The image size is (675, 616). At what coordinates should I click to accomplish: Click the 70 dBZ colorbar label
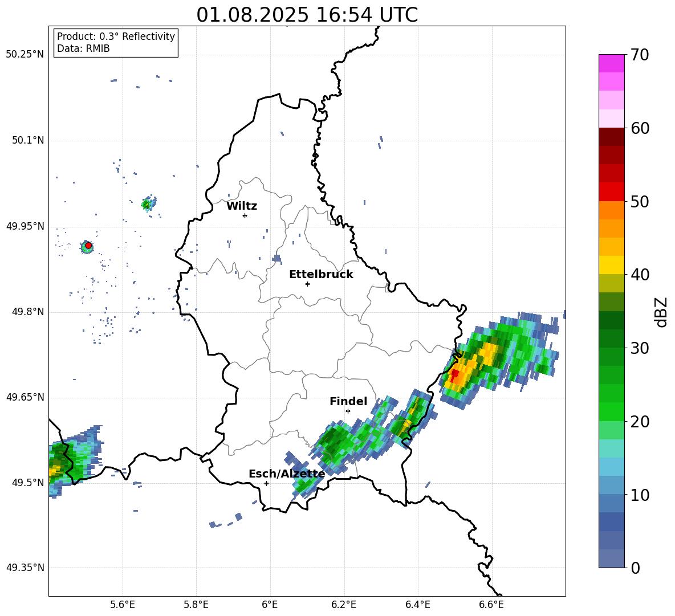click(x=639, y=55)
